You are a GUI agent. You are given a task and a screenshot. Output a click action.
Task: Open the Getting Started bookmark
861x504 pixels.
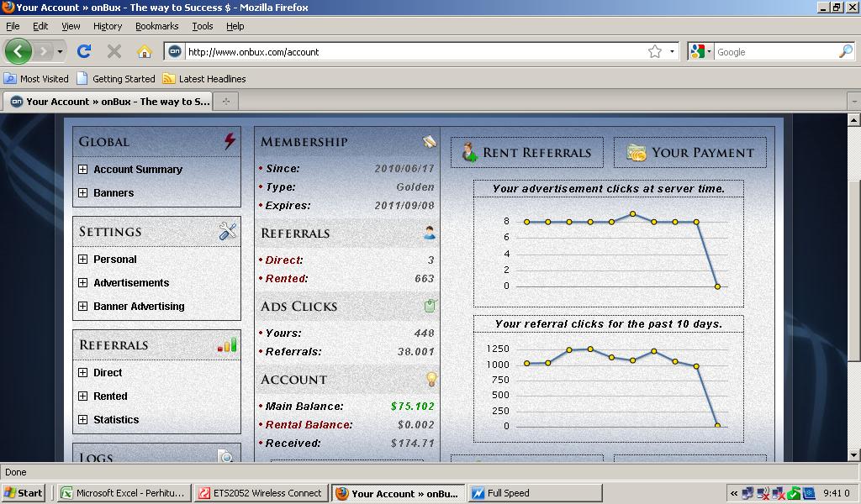[116, 78]
